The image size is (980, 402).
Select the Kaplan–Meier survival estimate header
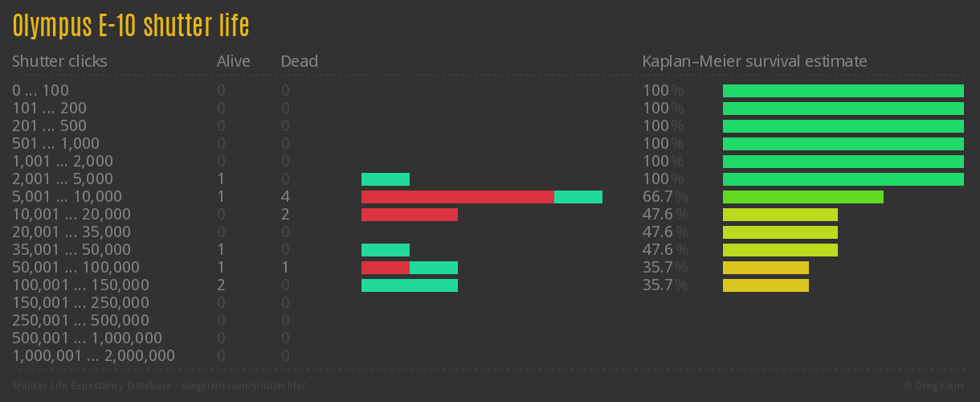coord(754,61)
